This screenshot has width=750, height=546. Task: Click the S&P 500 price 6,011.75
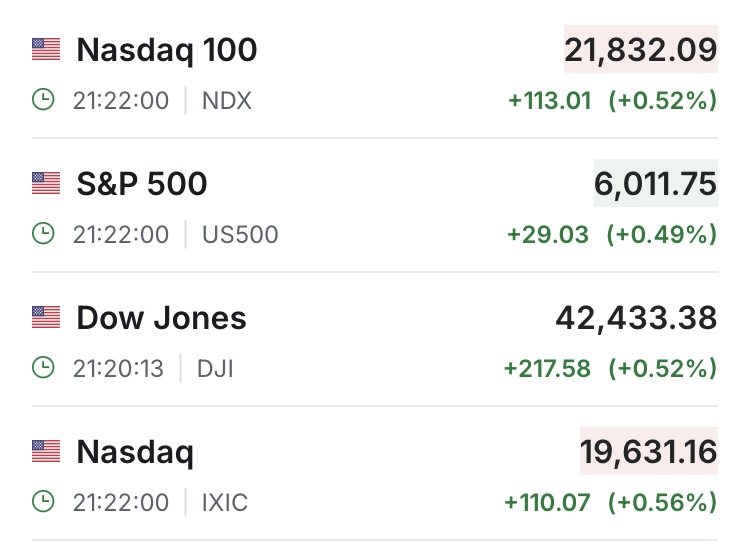pos(656,183)
